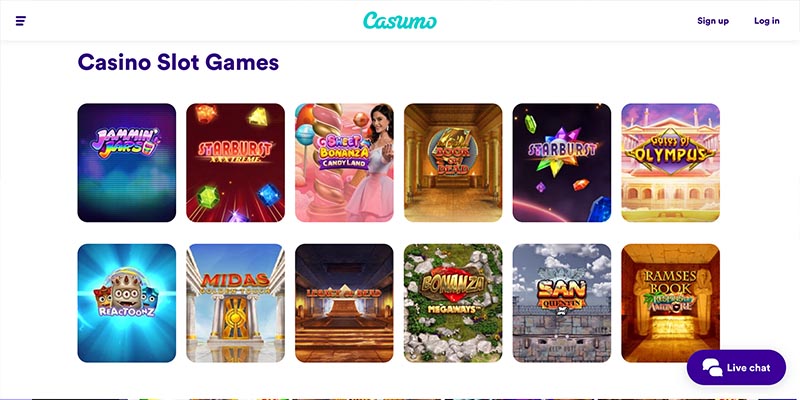Open the Bonanza Megaways tile

tap(453, 303)
